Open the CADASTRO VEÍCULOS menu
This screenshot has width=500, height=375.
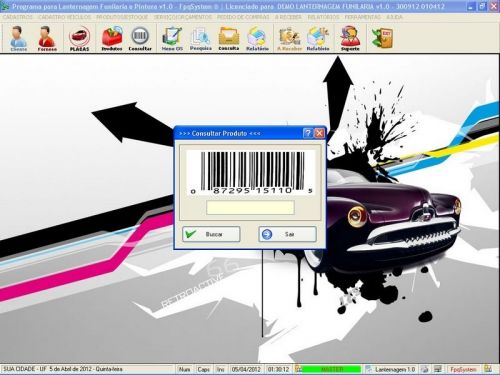click(x=65, y=17)
